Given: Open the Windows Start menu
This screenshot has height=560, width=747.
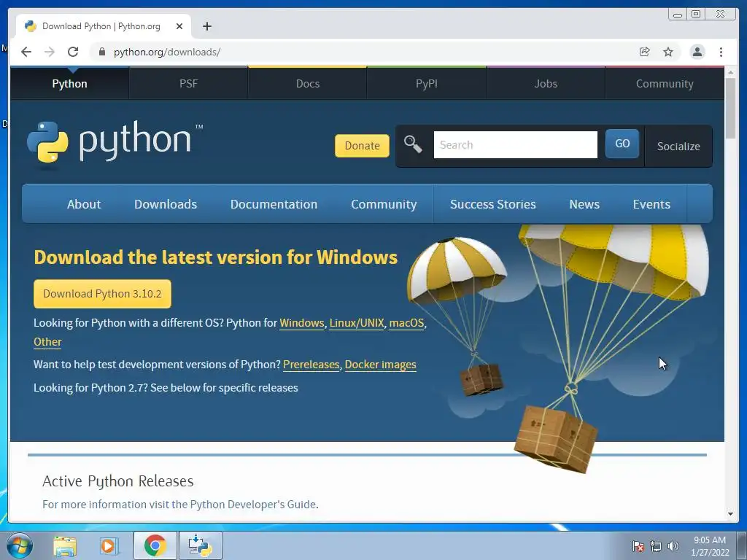Looking at the screenshot, I should pyautogui.click(x=19, y=545).
